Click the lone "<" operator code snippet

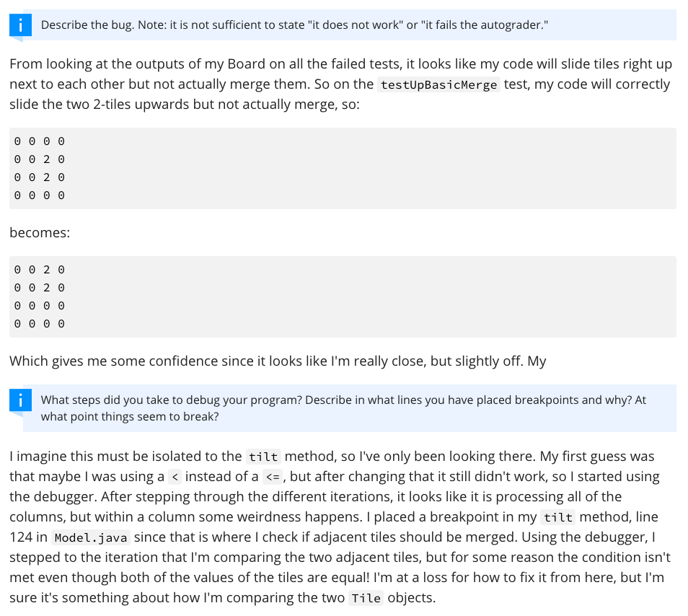[x=175, y=478]
